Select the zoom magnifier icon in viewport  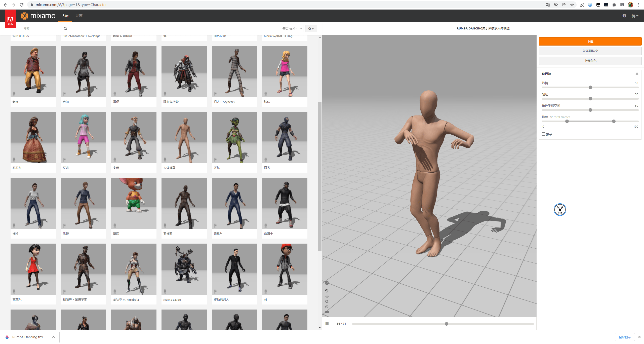pyautogui.click(x=327, y=301)
